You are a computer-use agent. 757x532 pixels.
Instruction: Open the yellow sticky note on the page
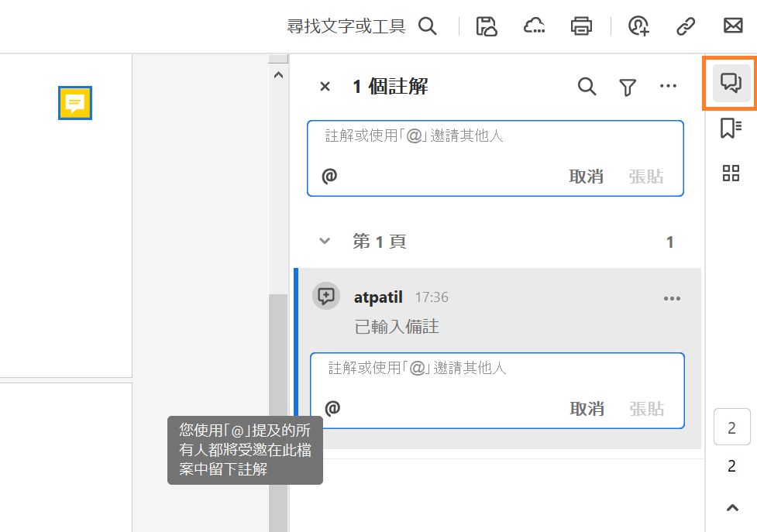click(x=74, y=102)
